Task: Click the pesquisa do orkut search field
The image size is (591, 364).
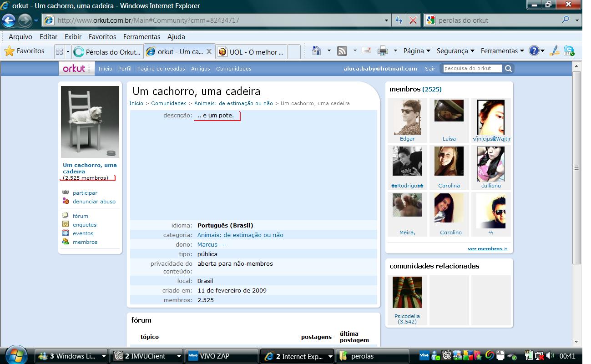Action: click(472, 69)
